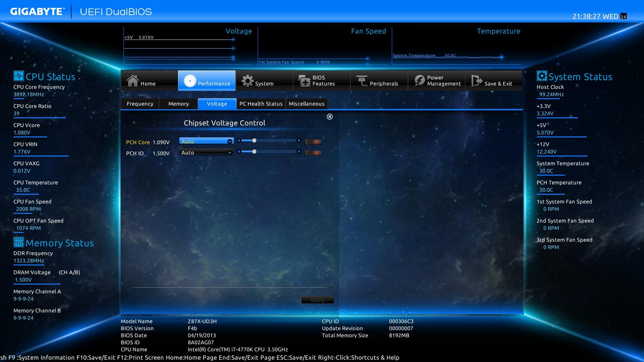
Task: Select the PCH Core label
Action: (x=138, y=142)
